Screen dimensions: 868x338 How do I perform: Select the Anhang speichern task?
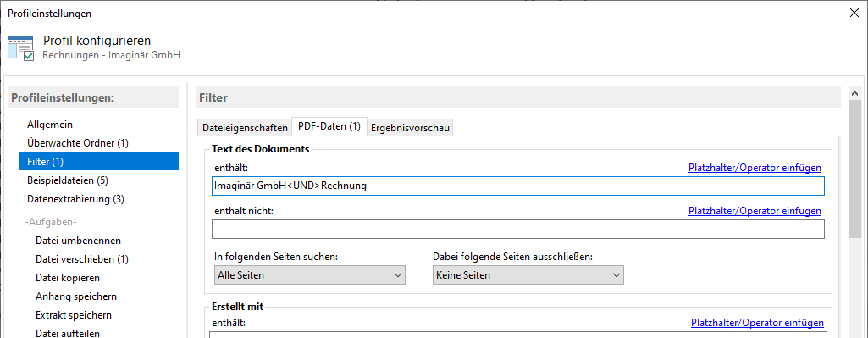pyautogui.click(x=76, y=296)
